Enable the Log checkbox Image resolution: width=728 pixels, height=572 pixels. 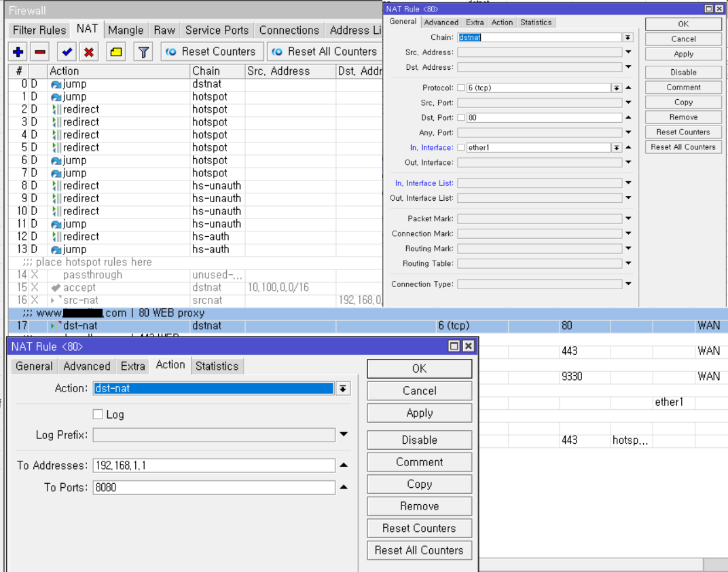(x=98, y=415)
